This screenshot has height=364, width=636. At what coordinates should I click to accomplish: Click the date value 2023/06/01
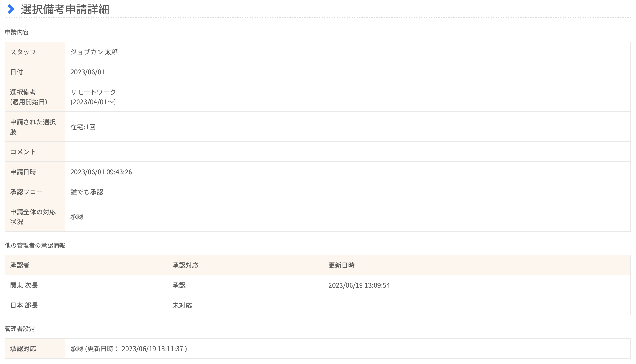[x=88, y=72]
